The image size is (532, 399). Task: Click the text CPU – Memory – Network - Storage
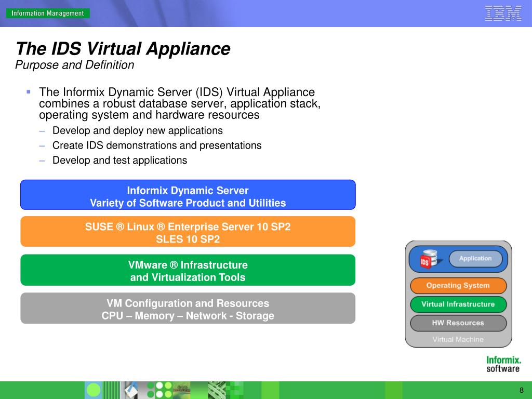(x=188, y=316)
